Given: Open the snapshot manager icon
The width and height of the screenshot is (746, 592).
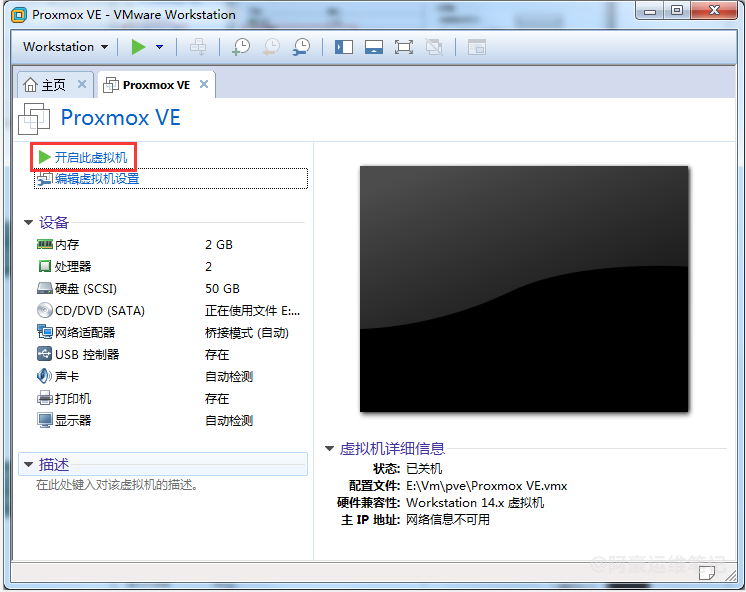Looking at the screenshot, I should point(302,47).
